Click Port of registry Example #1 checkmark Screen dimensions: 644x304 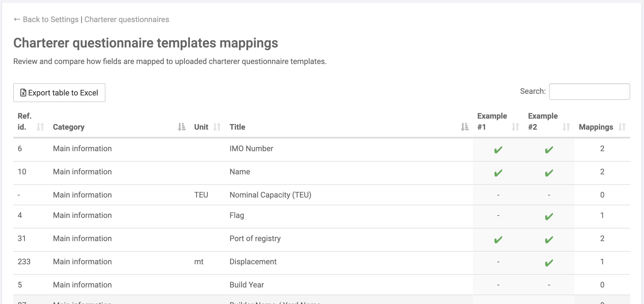coord(498,240)
